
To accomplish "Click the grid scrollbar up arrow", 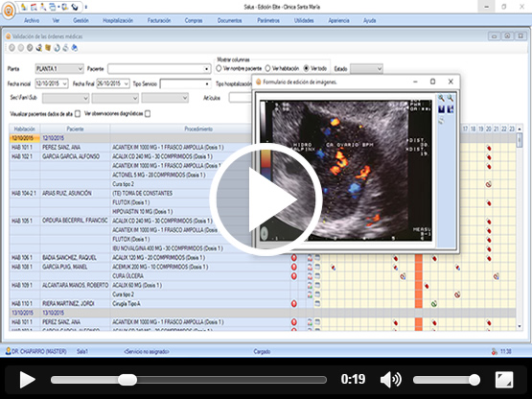I will point(520,129).
